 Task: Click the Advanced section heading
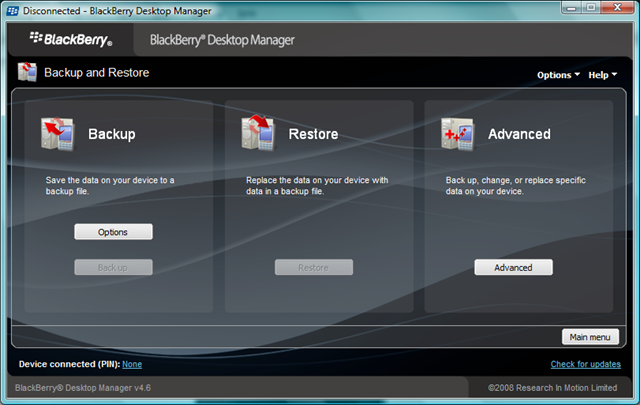(519, 134)
